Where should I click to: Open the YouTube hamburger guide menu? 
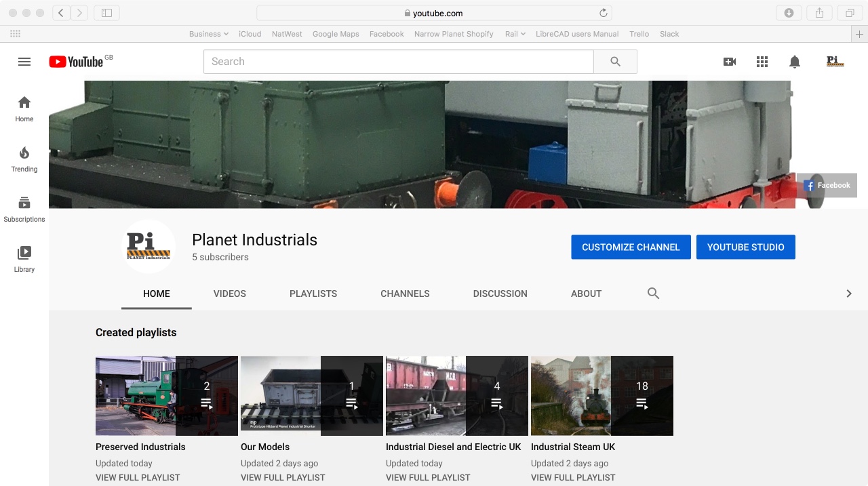click(x=24, y=62)
